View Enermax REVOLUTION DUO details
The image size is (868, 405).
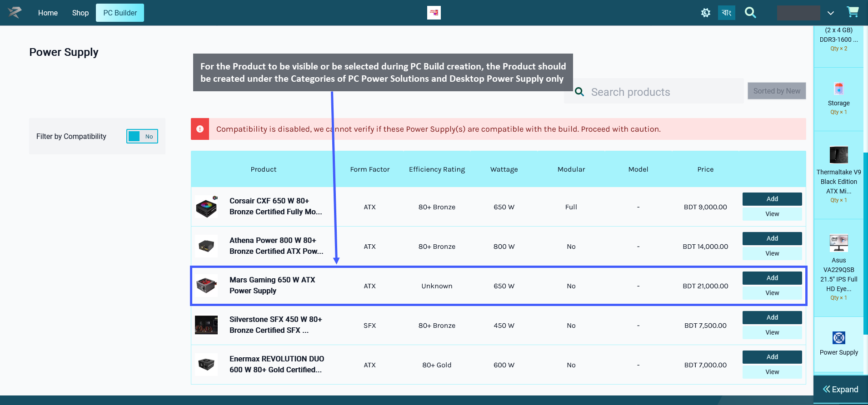772,372
